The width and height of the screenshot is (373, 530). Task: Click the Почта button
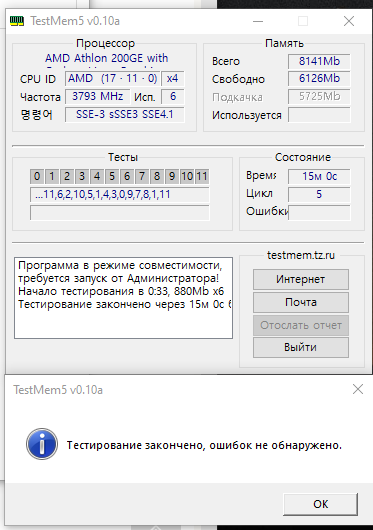point(301,302)
